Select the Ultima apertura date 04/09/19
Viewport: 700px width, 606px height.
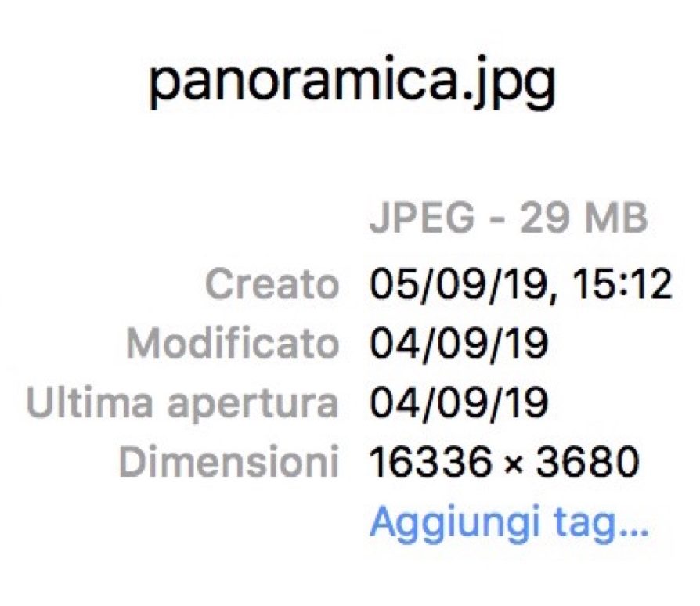(459, 404)
